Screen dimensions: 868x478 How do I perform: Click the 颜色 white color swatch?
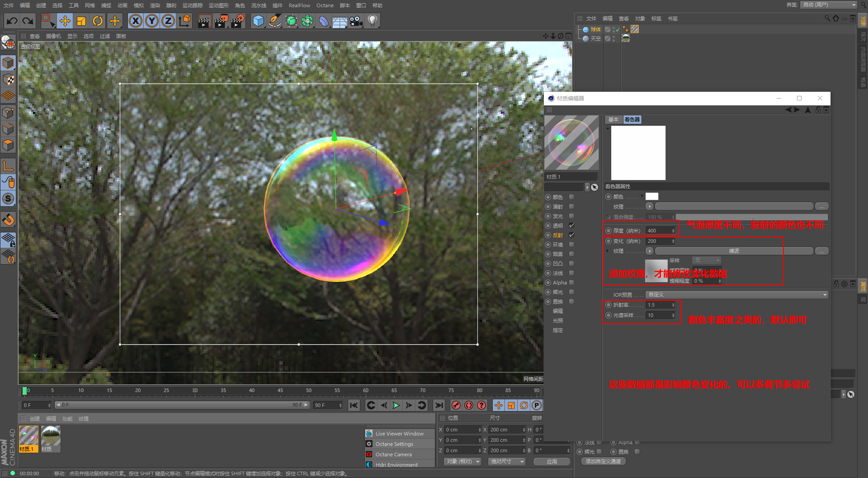[651, 196]
